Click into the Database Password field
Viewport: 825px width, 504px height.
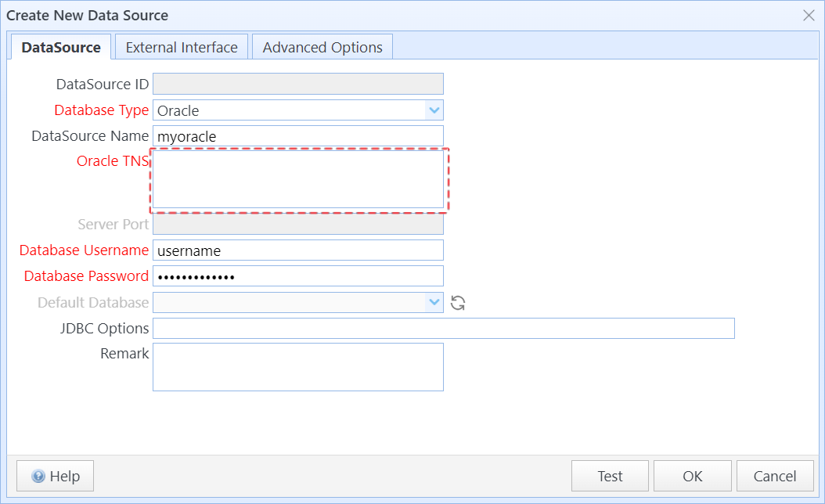[x=298, y=276]
